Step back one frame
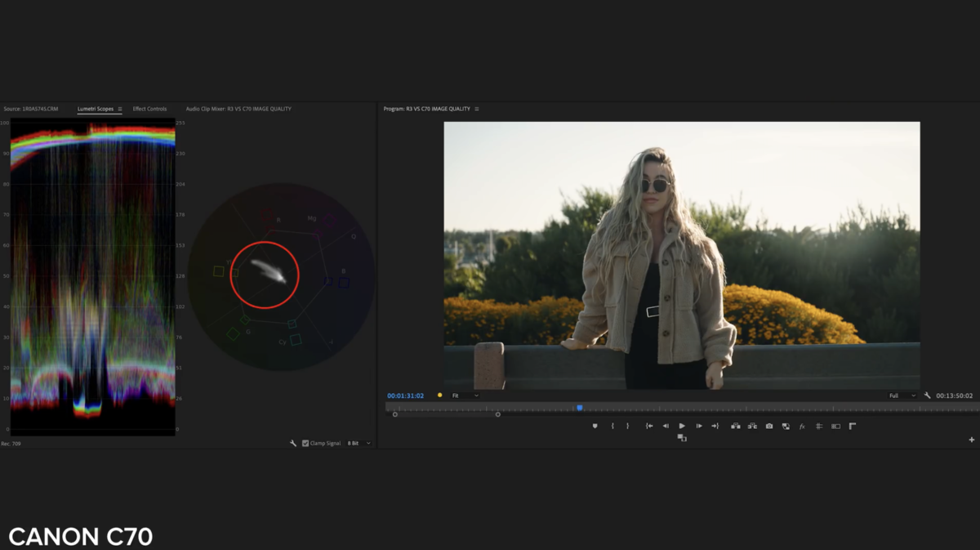The image size is (980, 550). pos(666,426)
